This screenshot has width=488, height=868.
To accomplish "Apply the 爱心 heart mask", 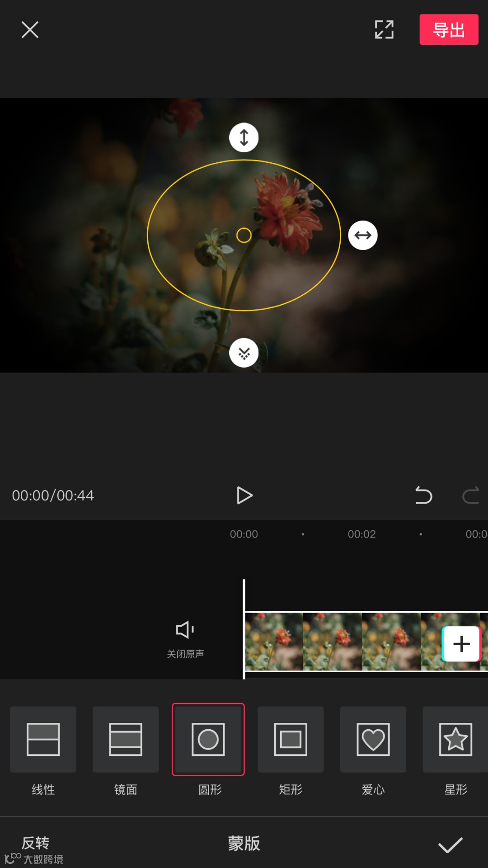I will tap(373, 739).
